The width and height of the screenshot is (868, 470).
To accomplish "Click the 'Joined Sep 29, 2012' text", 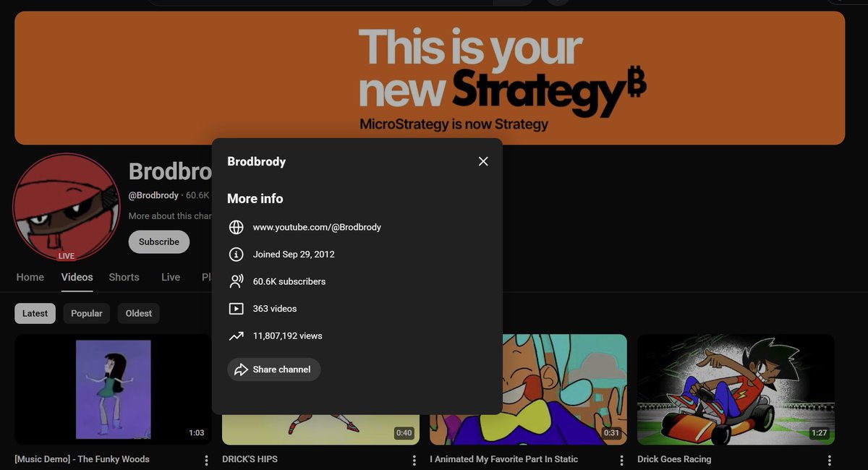I will pos(294,255).
